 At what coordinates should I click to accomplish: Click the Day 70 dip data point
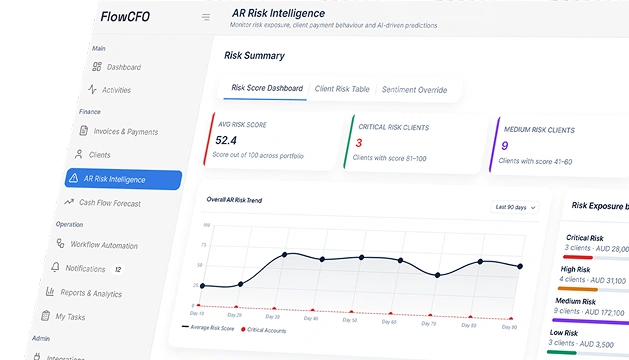[x=438, y=275]
